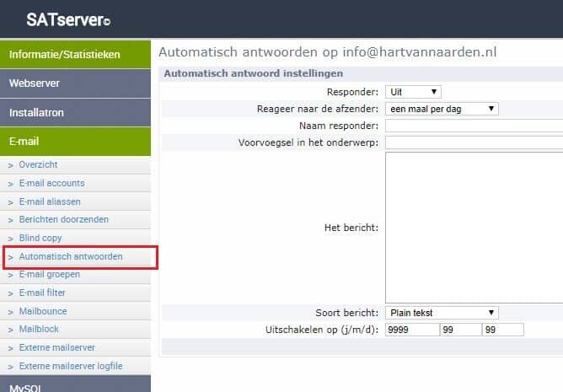Open Reageer naar de afzender dropdown
The image size is (563, 392).
click(x=442, y=109)
